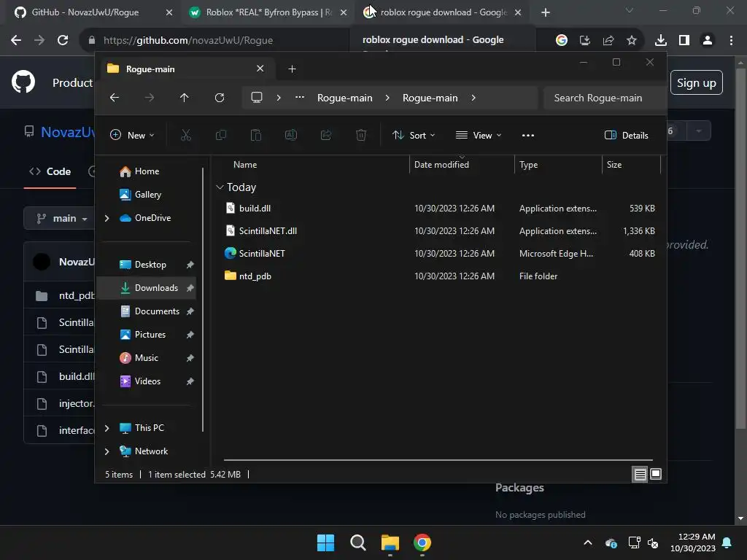Expand OneDrive in navigation pane
Viewport: 747px width, 560px height.
click(107, 218)
